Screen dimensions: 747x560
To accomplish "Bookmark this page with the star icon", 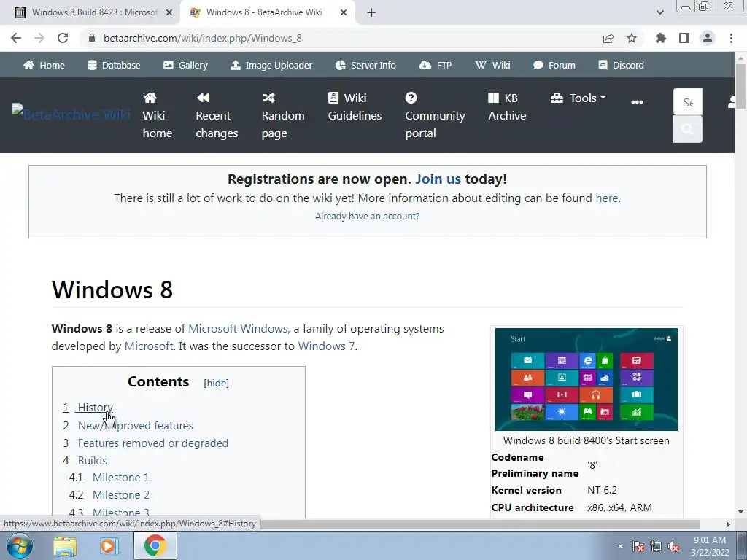I will (x=632, y=38).
